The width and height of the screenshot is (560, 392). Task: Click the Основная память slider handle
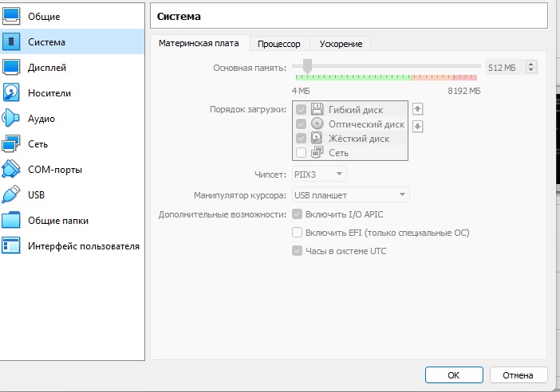307,67
